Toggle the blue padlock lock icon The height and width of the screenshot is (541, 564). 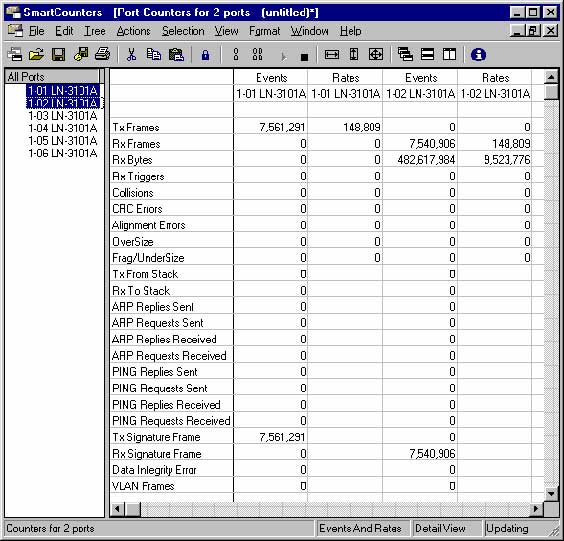click(205, 55)
